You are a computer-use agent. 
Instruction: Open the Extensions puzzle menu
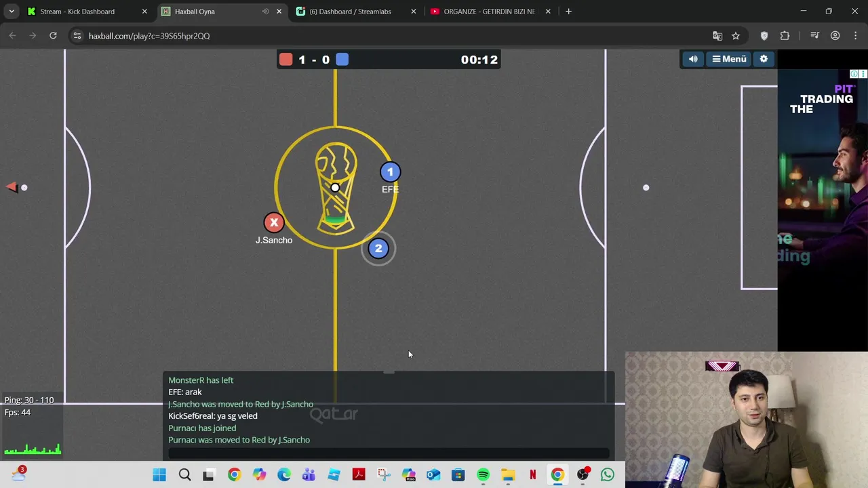pyautogui.click(x=785, y=36)
